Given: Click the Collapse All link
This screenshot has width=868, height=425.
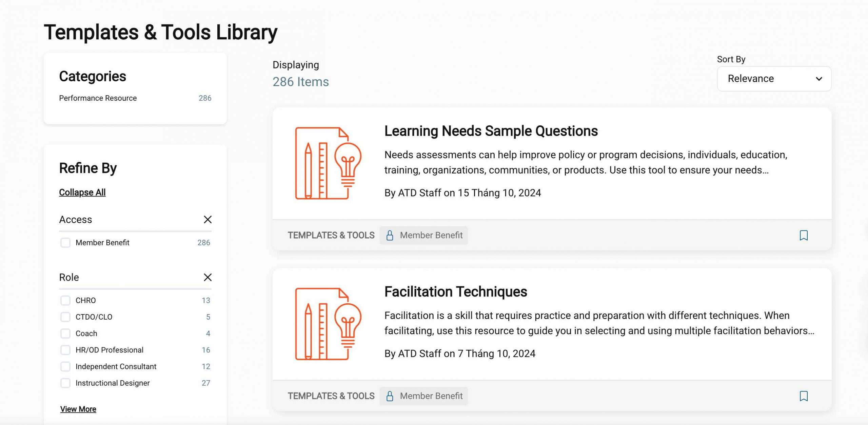Looking at the screenshot, I should [82, 192].
